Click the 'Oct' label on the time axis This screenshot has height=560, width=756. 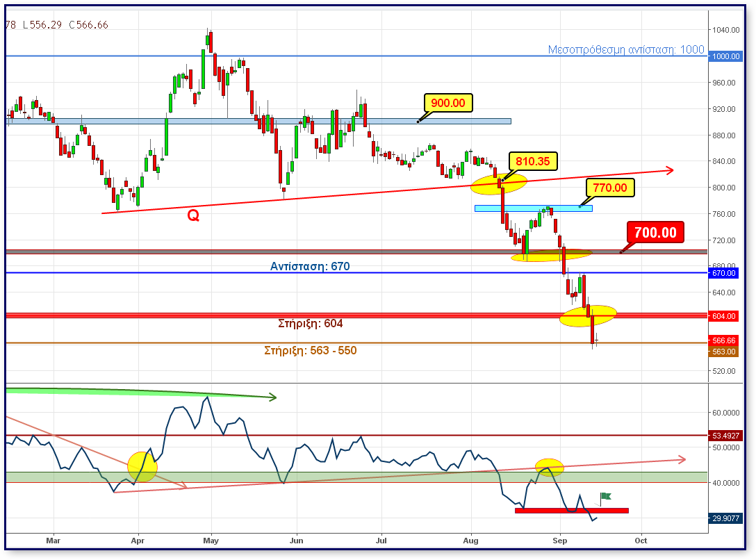tap(641, 541)
